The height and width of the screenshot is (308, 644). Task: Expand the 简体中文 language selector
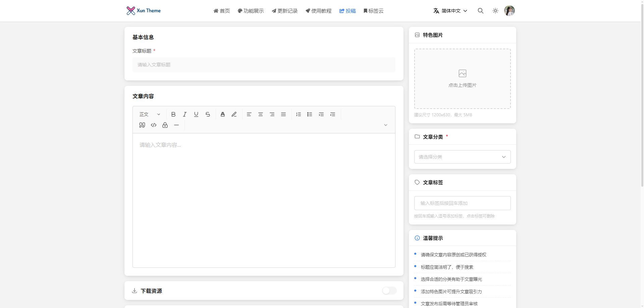click(450, 11)
